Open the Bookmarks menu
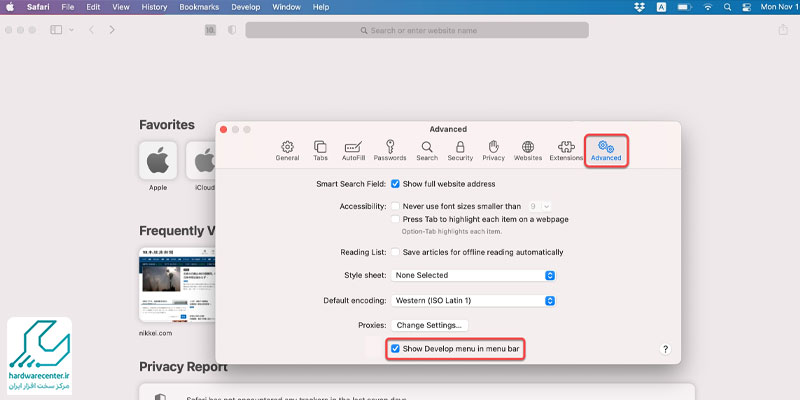The width and height of the screenshot is (800, 400). (x=199, y=7)
